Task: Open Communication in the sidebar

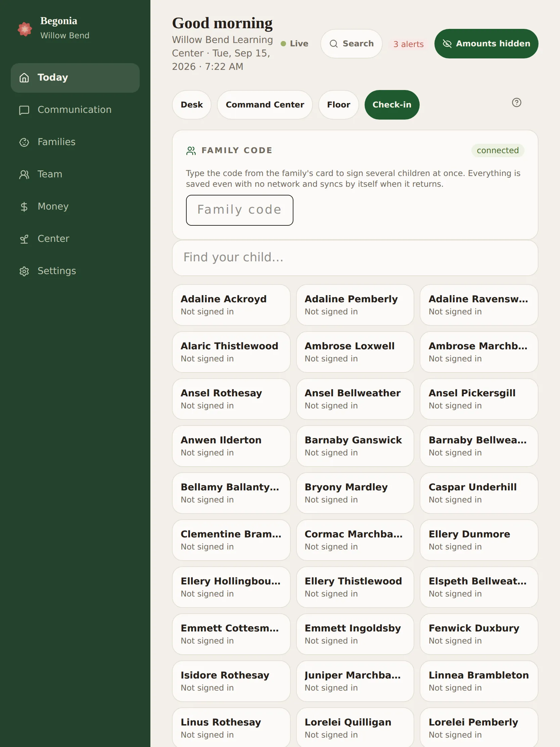Action: click(75, 110)
